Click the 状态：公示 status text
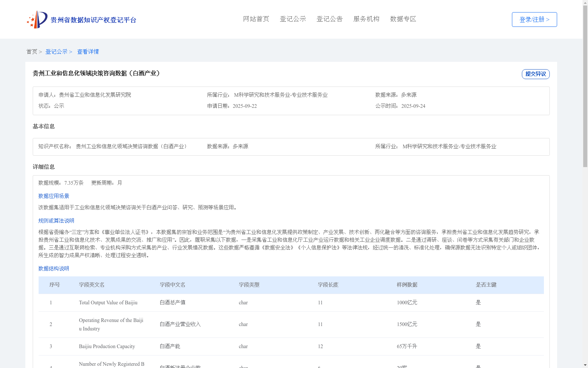The height and width of the screenshot is (368, 588). click(51, 106)
